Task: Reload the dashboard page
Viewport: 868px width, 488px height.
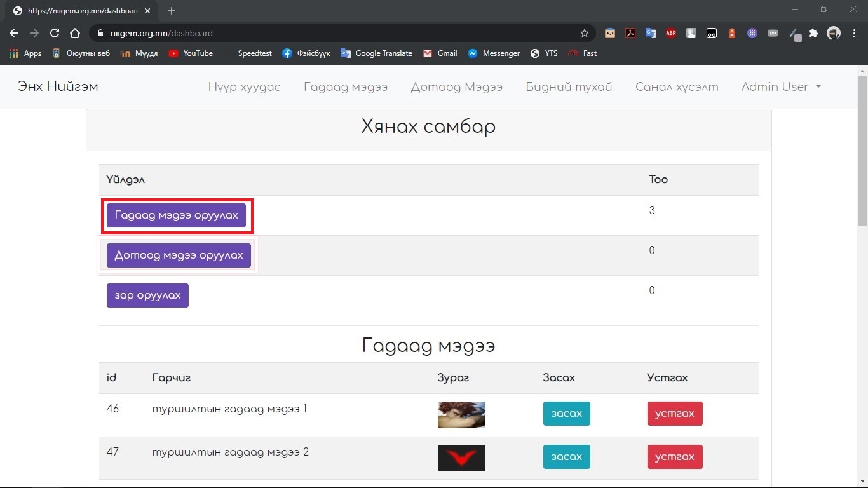Action: pos(55,33)
